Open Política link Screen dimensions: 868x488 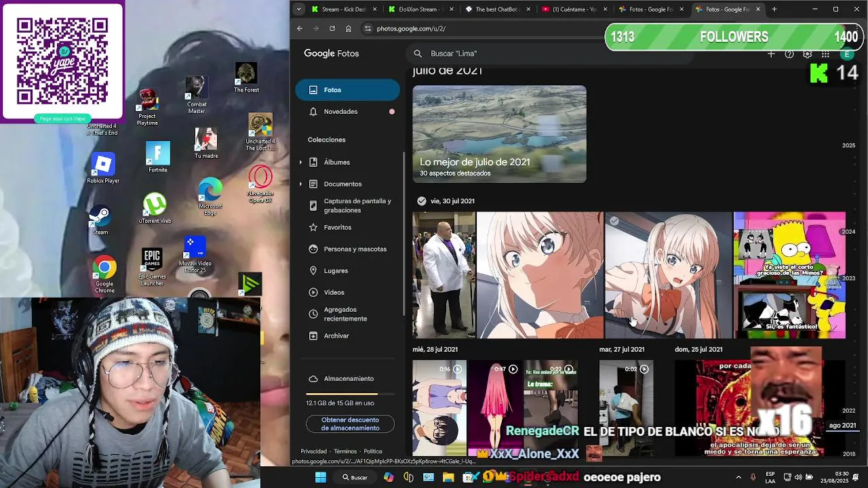tap(373, 451)
